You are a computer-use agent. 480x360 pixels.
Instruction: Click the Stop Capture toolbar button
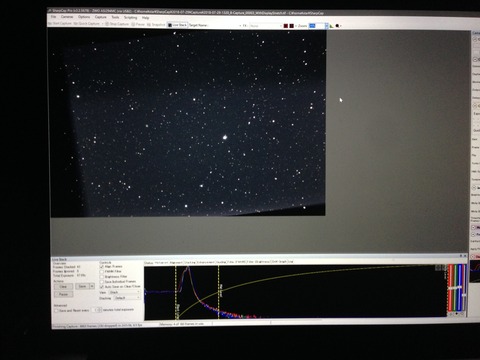(117, 24)
